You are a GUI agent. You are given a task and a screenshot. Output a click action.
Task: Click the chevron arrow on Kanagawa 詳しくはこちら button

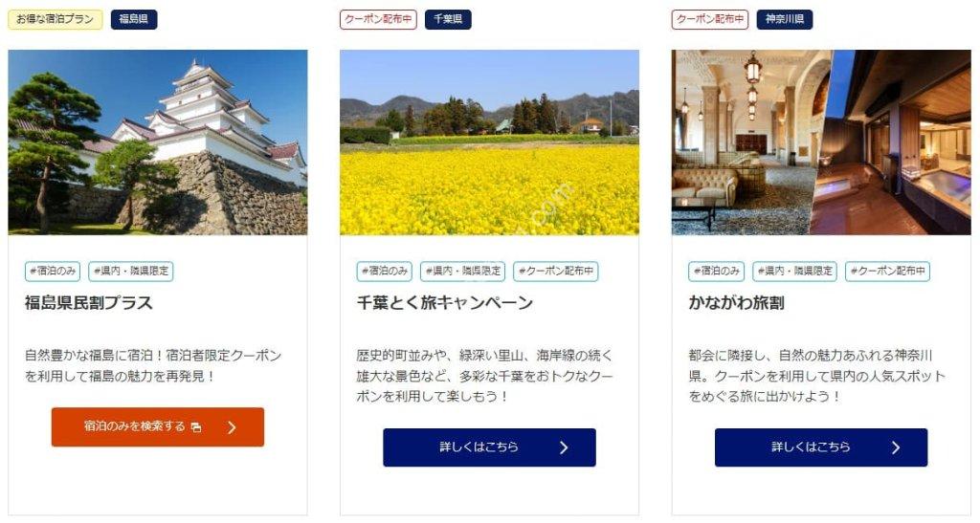point(896,447)
